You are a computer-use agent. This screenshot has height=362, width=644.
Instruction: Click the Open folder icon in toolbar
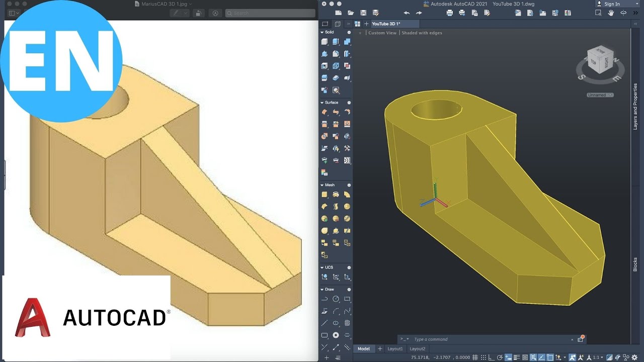point(351,13)
